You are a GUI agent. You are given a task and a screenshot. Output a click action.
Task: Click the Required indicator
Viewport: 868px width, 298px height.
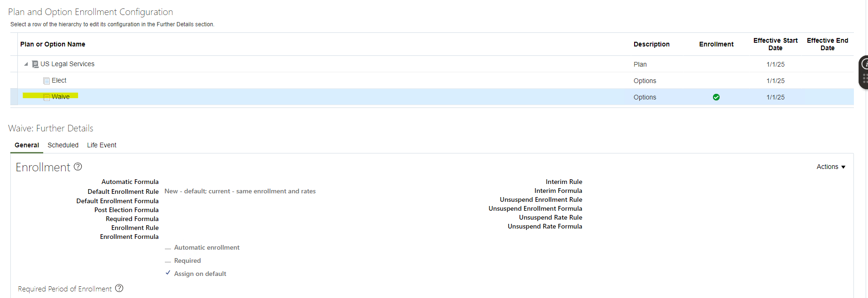click(x=168, y=261)
